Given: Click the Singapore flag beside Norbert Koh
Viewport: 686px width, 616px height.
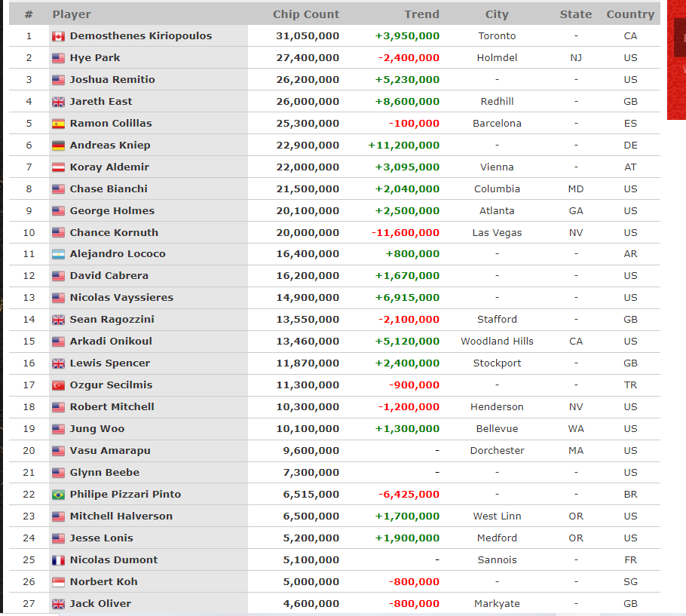Looking at the screenshot, I should [58, 582].
